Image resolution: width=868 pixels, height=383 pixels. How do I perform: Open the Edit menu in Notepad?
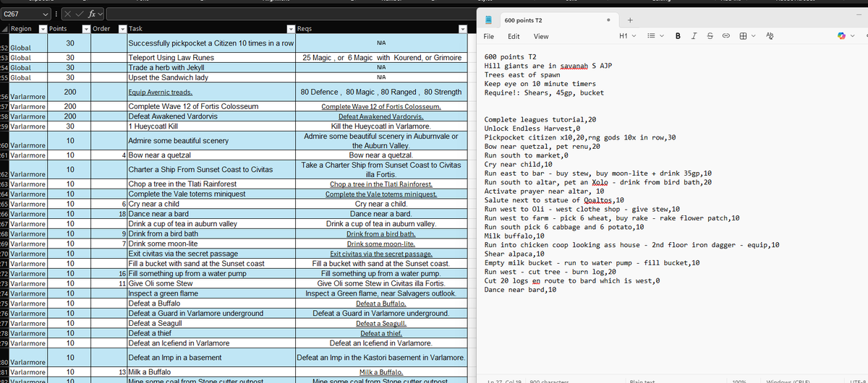pos(514,36)
